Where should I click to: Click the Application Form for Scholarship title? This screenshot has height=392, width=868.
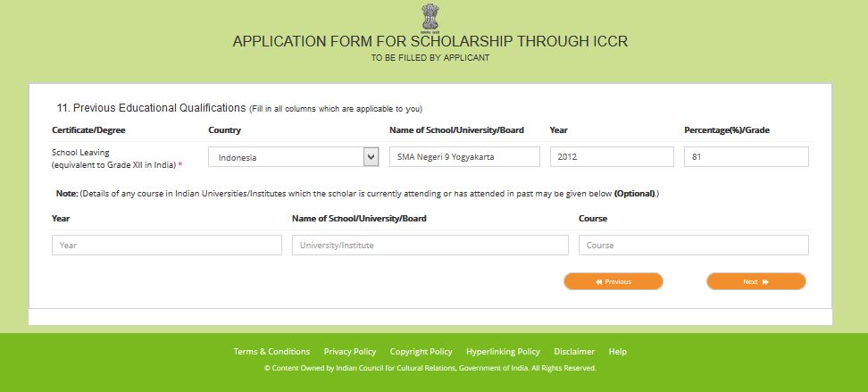point(430,42)
